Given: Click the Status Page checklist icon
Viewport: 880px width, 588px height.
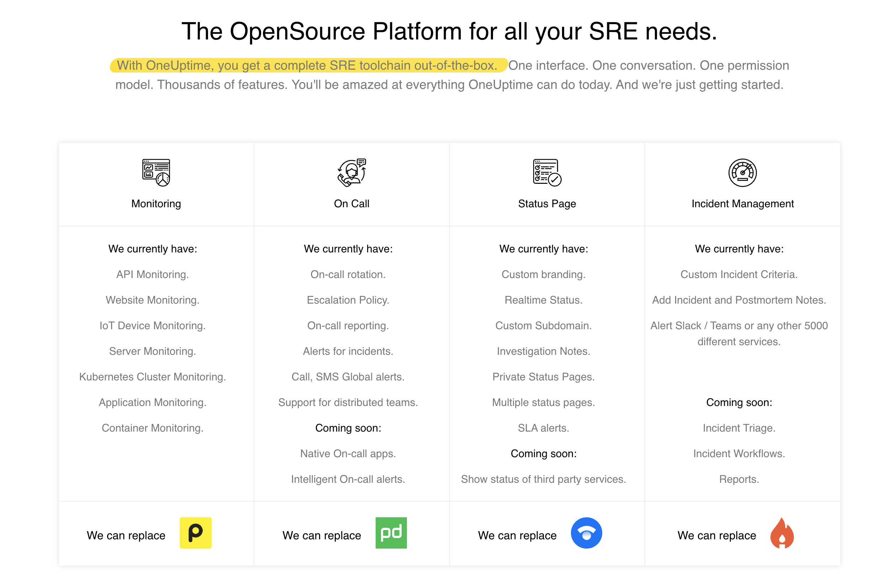Looking at the screenshot, I should click(547, 172).
